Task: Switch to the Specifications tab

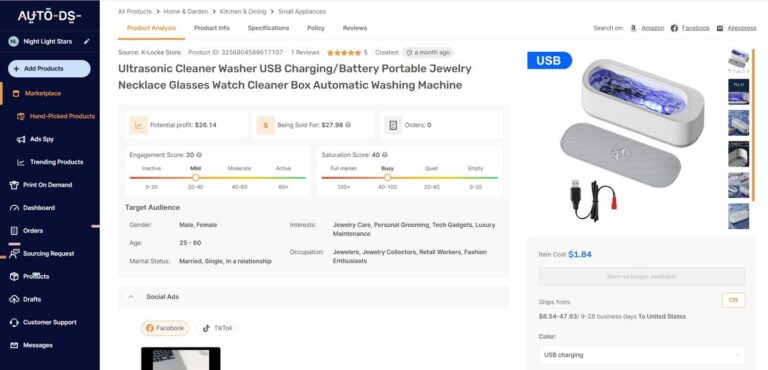Action: click(x=268, y=28)
